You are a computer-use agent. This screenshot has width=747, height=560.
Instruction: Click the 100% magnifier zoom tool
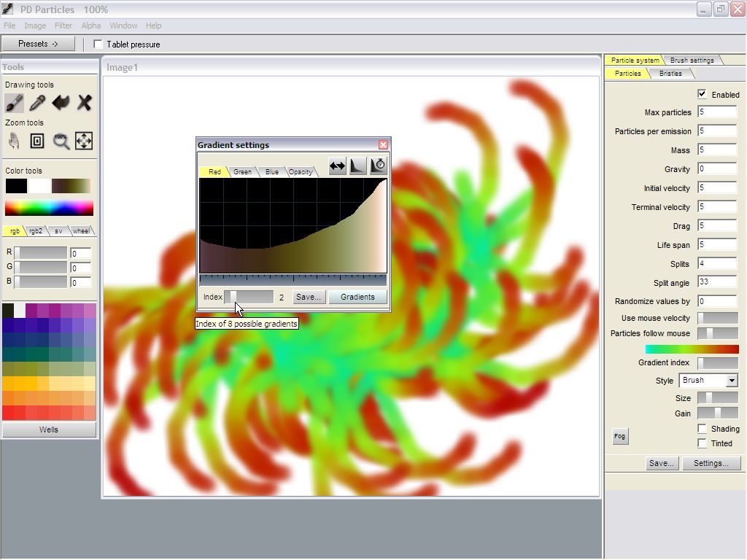61,141
